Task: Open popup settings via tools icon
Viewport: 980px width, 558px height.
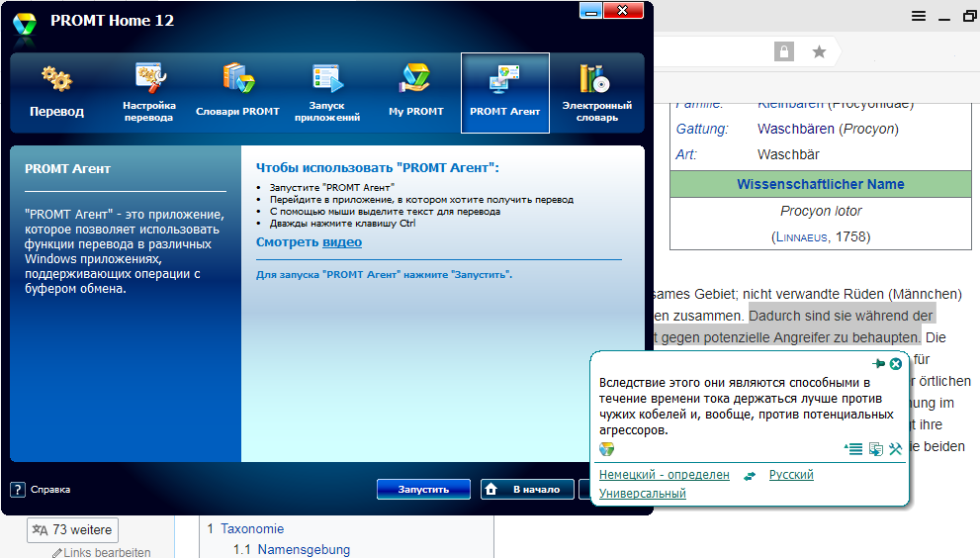Action: (896, 448)
